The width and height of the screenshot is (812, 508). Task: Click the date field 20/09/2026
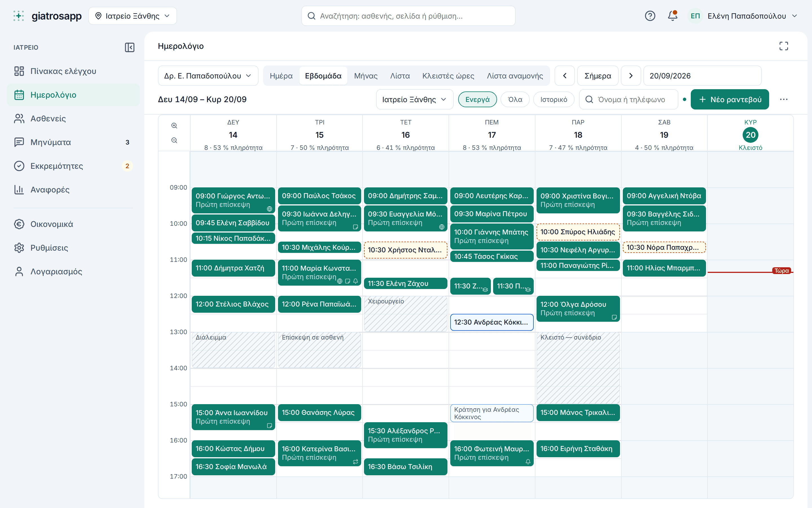pos(702,76)
